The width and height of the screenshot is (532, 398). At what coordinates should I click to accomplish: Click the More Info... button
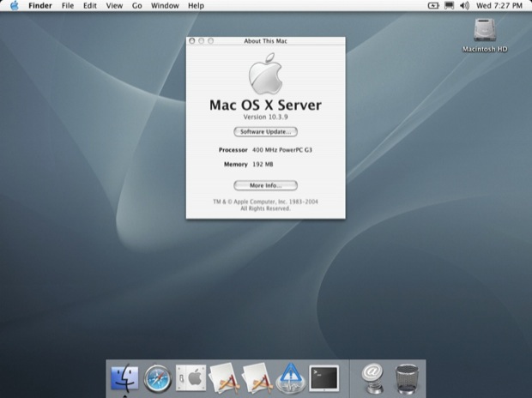click(x=266, y=185)
